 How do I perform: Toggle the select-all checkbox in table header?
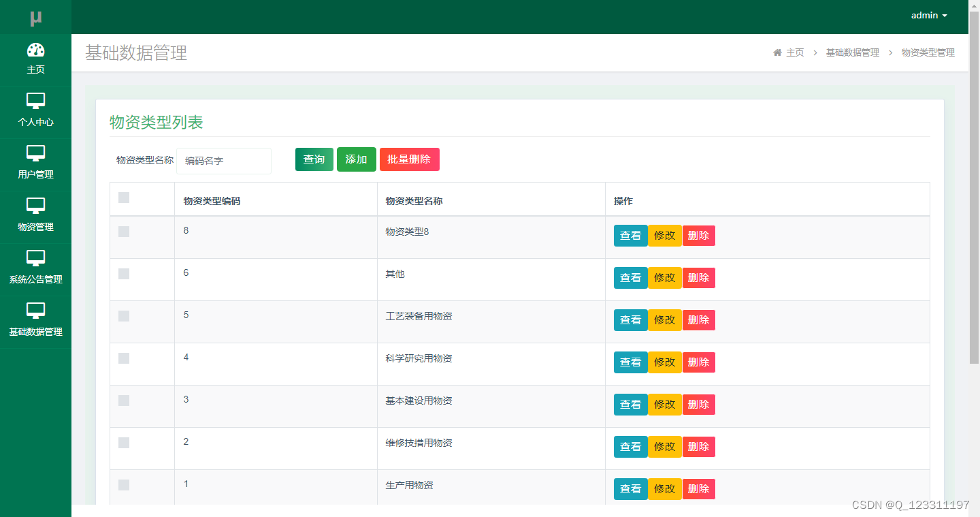point(124,198)
